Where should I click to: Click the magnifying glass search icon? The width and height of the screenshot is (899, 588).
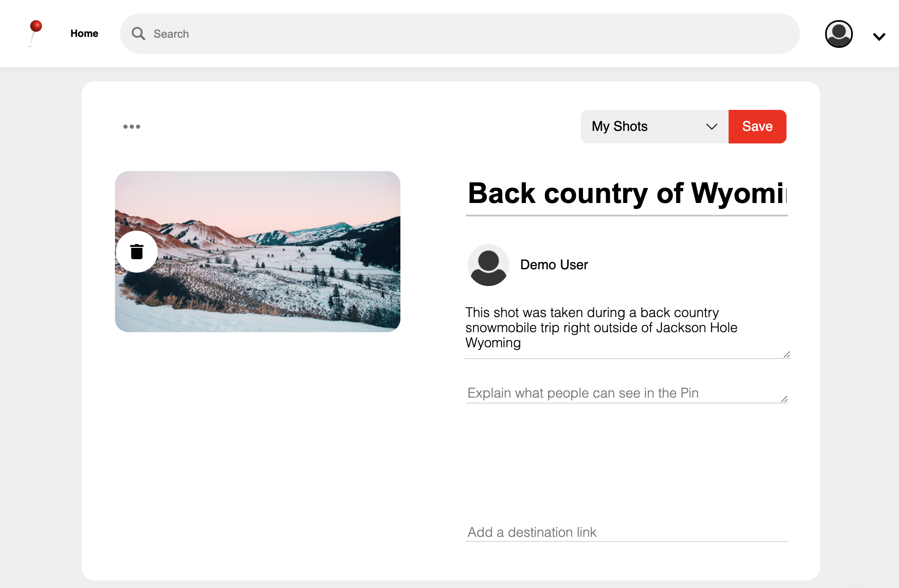(x=138, y=34)
